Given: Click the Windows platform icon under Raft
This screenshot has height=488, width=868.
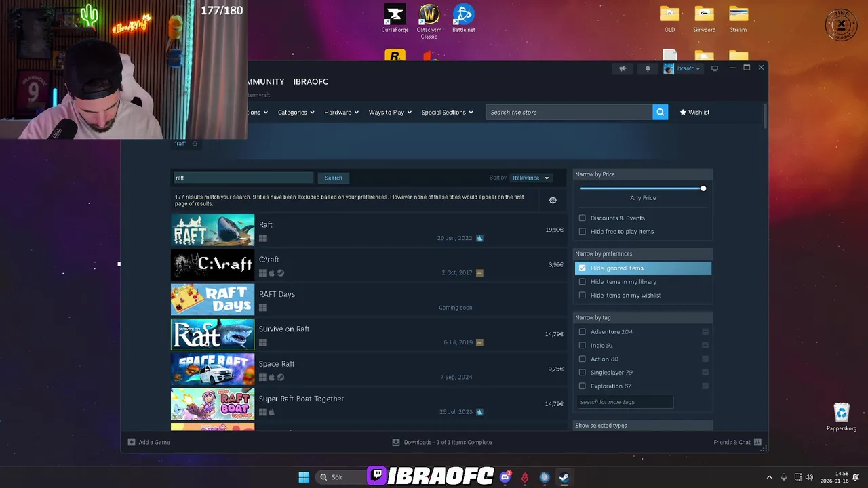Looking at the screenshot, I should point(262,238).
